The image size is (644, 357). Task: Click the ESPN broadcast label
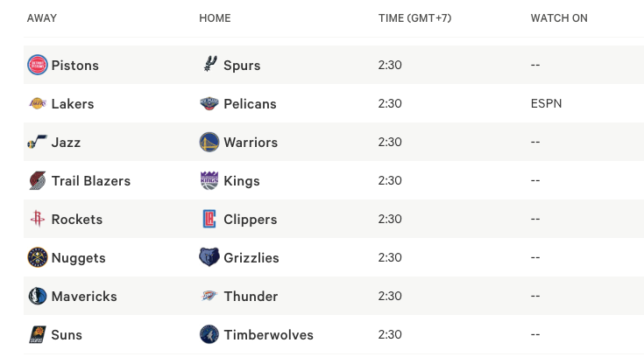[x=546, y=103]
